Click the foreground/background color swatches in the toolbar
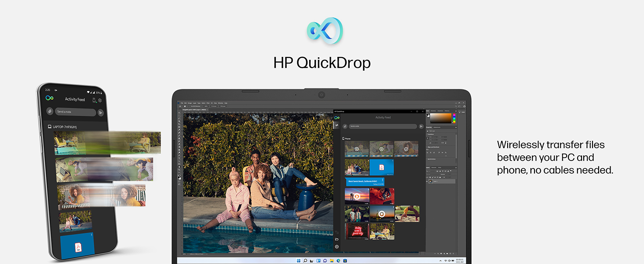Viewport: 644px width, 264px height. tap(179, 177)
